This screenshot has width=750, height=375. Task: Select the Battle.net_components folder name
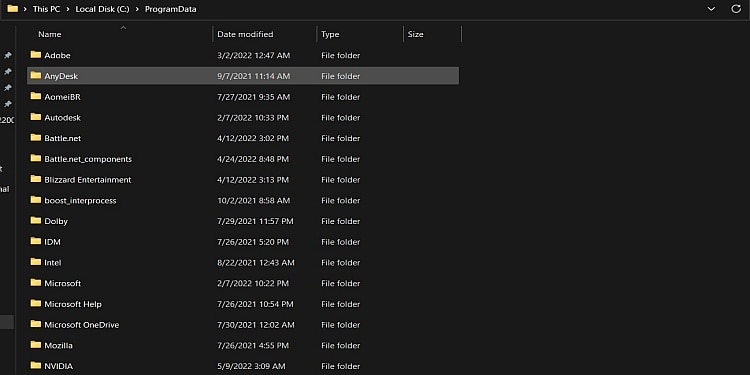88,159
